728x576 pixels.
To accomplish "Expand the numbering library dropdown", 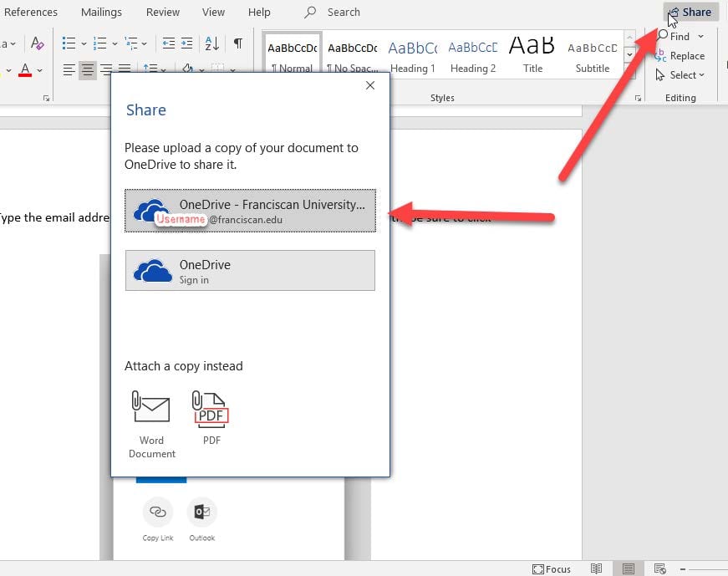I will pos(115,44).
